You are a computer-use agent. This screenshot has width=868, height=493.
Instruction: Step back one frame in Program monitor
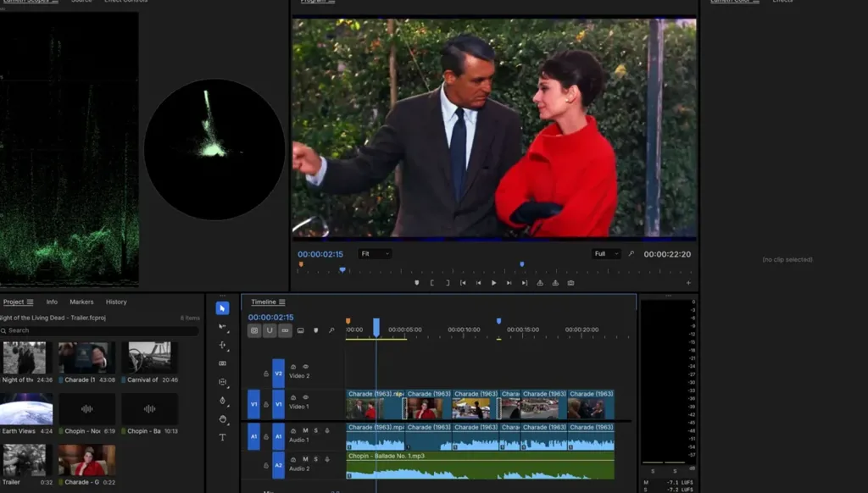(x=478, y=283)
